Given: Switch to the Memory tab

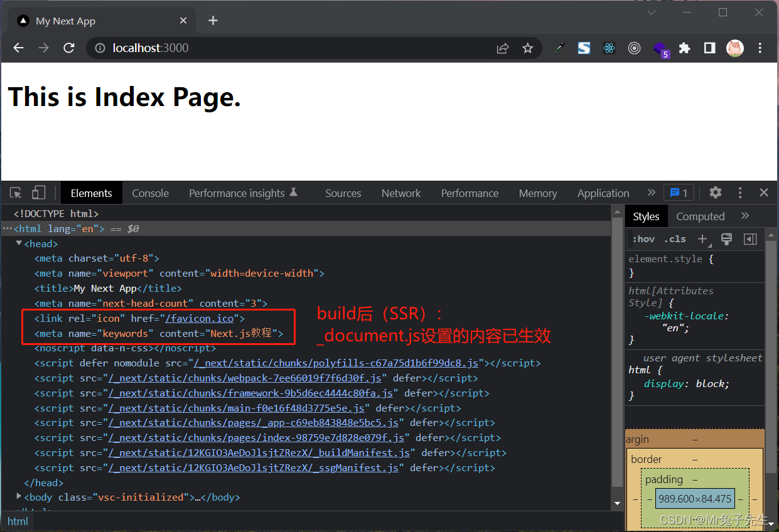Looking at the screenshot, I should pyautogui.click(x=538, y=193).
